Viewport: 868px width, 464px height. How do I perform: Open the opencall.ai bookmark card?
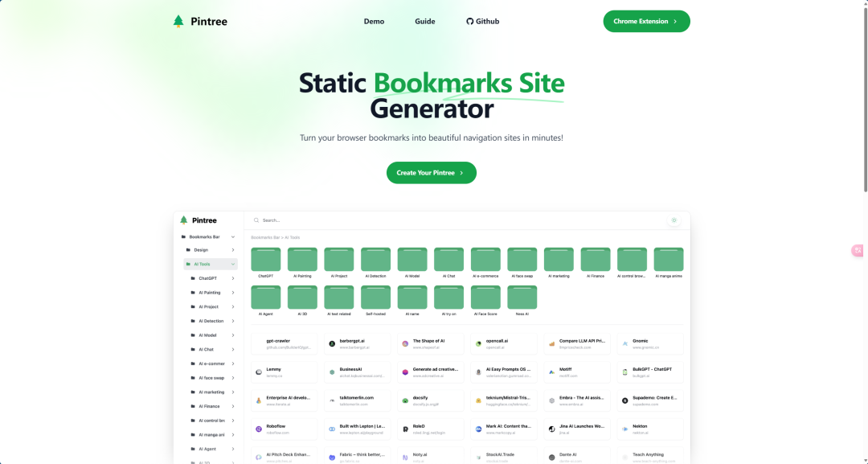point(504,344)
